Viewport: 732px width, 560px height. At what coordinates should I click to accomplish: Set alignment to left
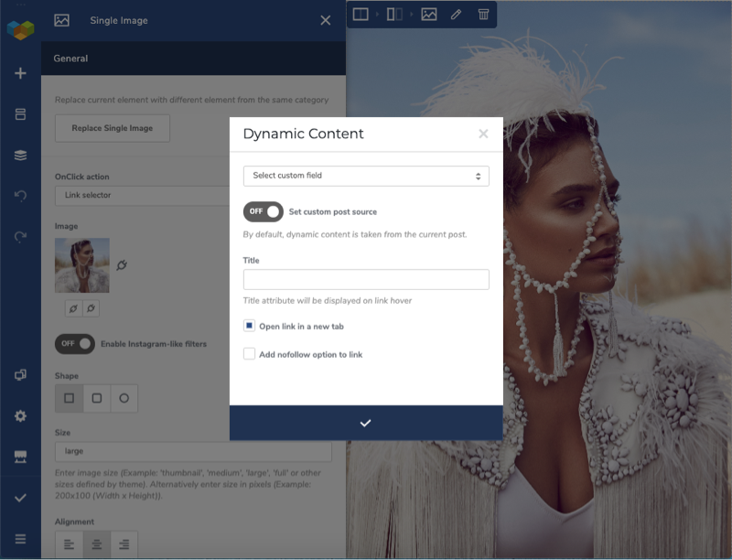[70, 544]
